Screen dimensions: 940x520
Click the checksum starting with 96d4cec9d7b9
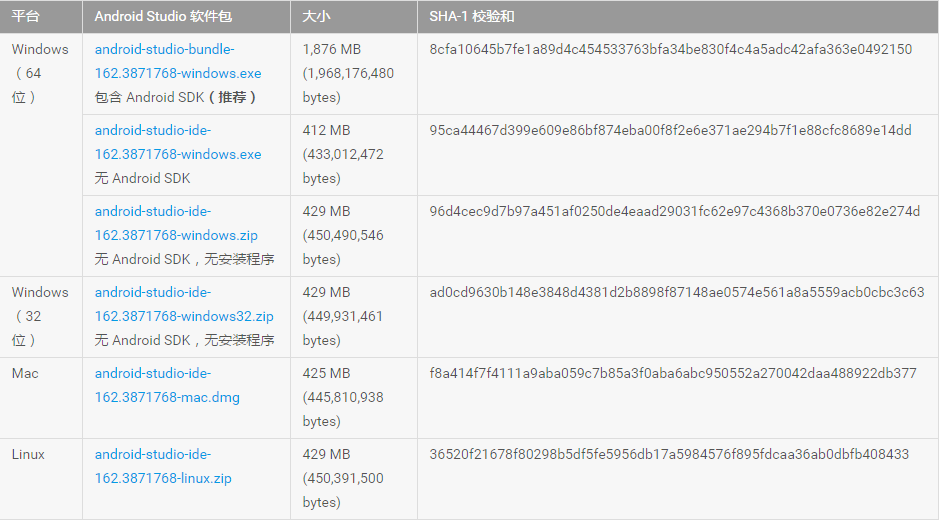click(674, 211)
